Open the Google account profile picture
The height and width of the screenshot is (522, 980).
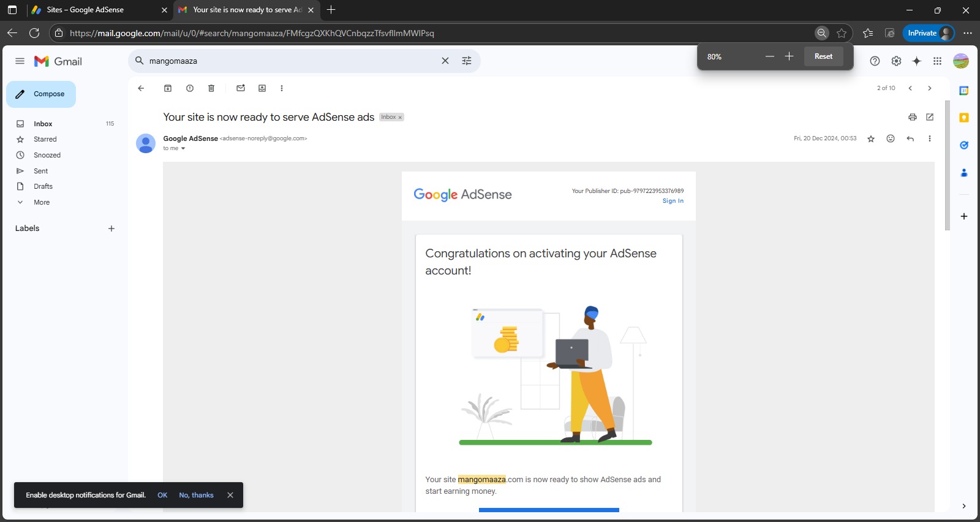[961, 61]
